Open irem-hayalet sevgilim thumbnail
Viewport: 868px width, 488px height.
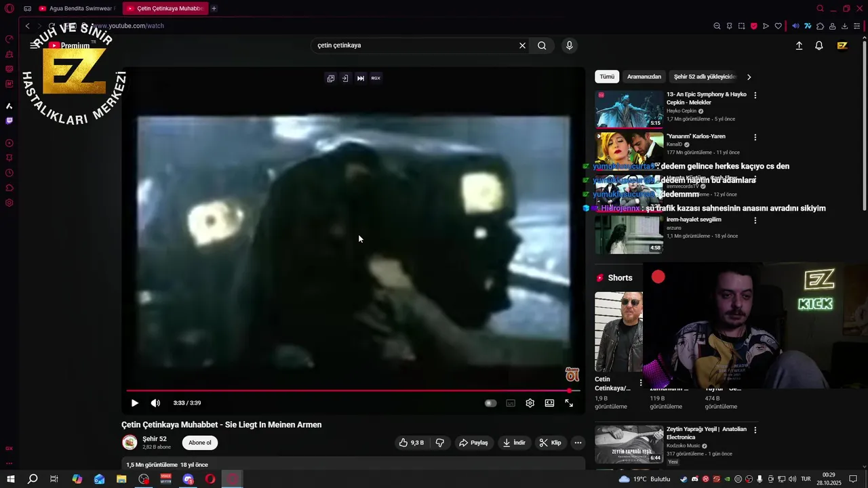click(x=629, y=235)
